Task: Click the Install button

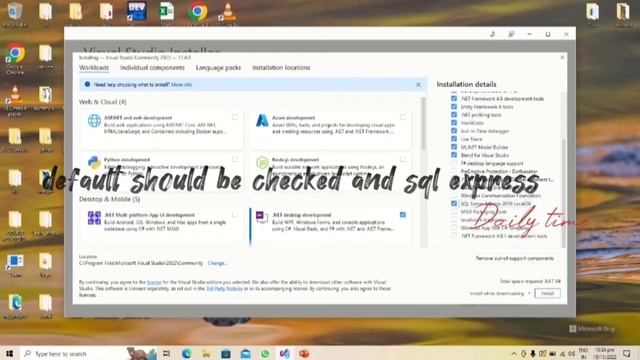Action: 547,293
